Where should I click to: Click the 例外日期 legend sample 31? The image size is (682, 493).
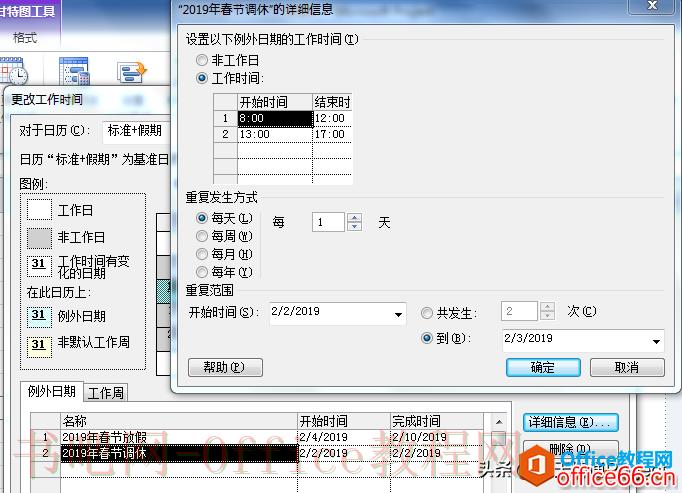point(39,316)
